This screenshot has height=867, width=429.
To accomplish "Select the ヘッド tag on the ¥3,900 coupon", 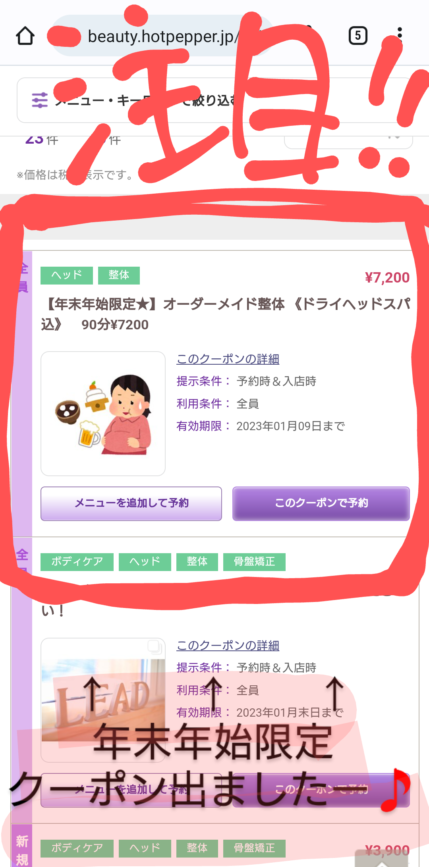I will point(145,848).
